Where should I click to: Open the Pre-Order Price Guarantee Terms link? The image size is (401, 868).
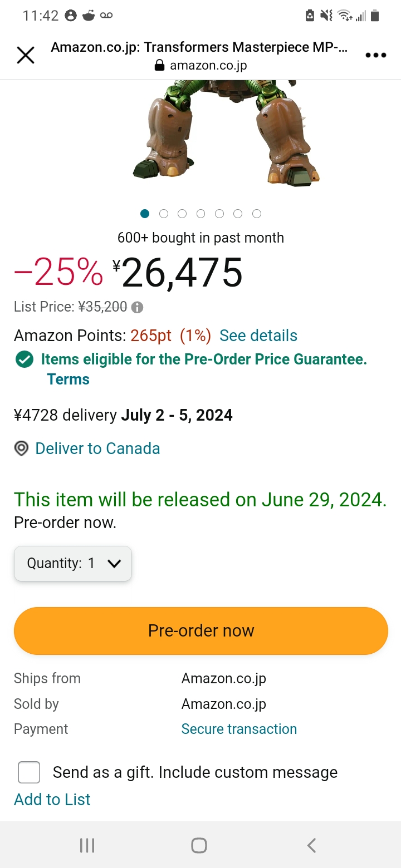(x=68, y=379)
